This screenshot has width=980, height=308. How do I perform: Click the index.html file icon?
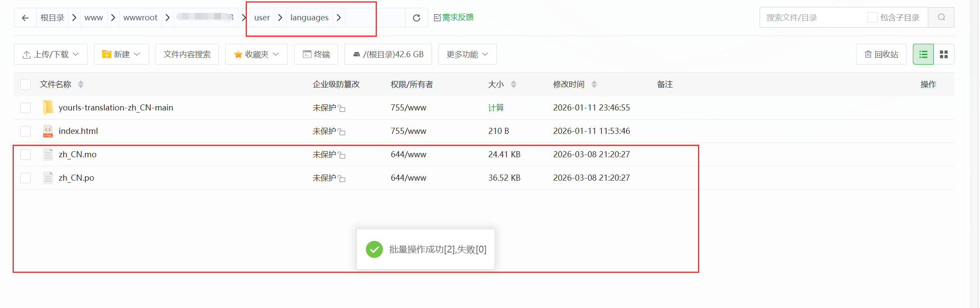tap(48, 131)
